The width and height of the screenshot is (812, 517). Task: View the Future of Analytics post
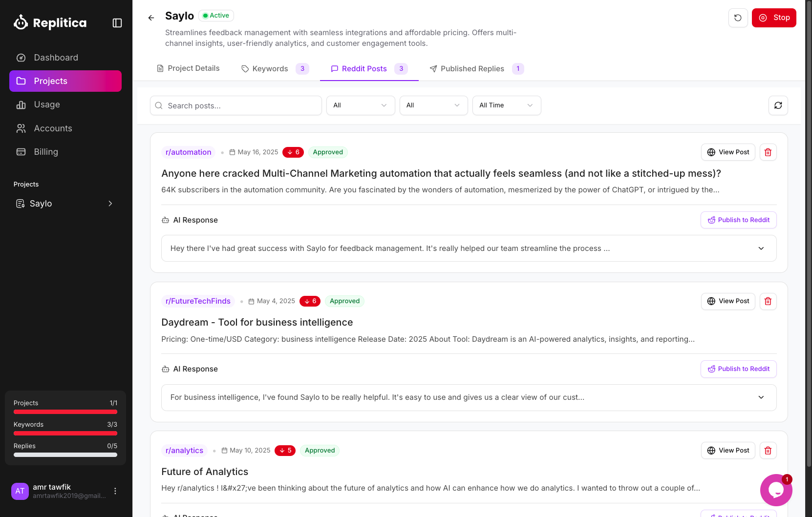click(728, 451)
